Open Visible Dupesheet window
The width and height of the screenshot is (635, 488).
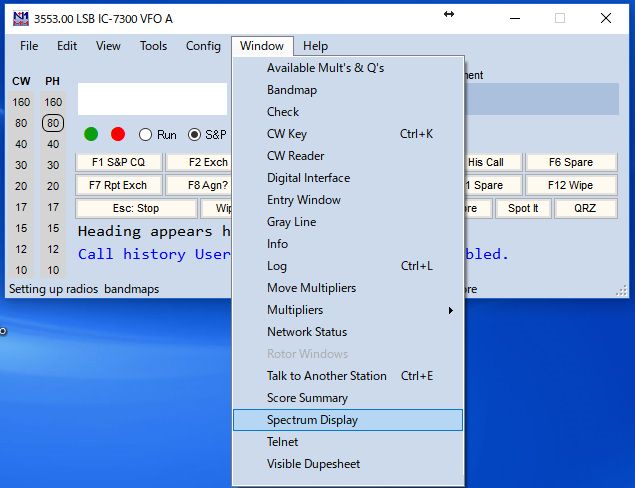click(348, 464)
